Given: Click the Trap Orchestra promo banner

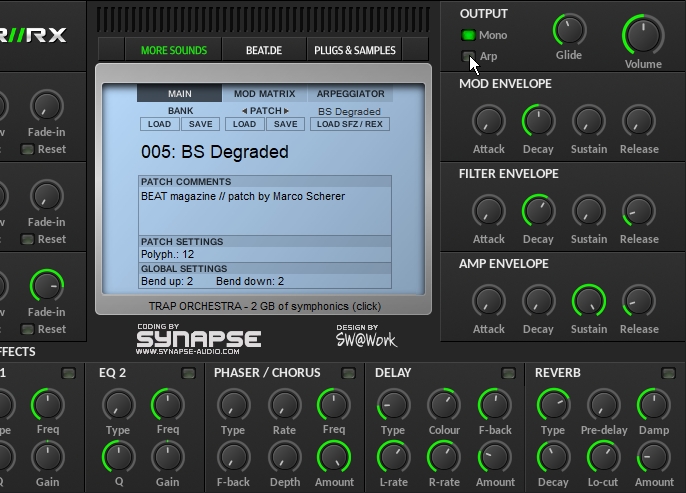Looking at the screenshot, I should tap(264, 306).
